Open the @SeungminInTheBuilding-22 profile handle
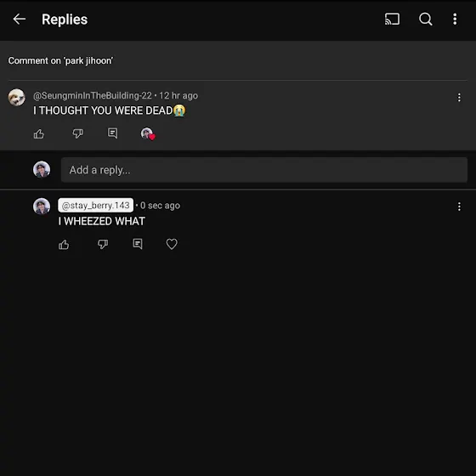The image size is (476, 476). coord(93,95)
